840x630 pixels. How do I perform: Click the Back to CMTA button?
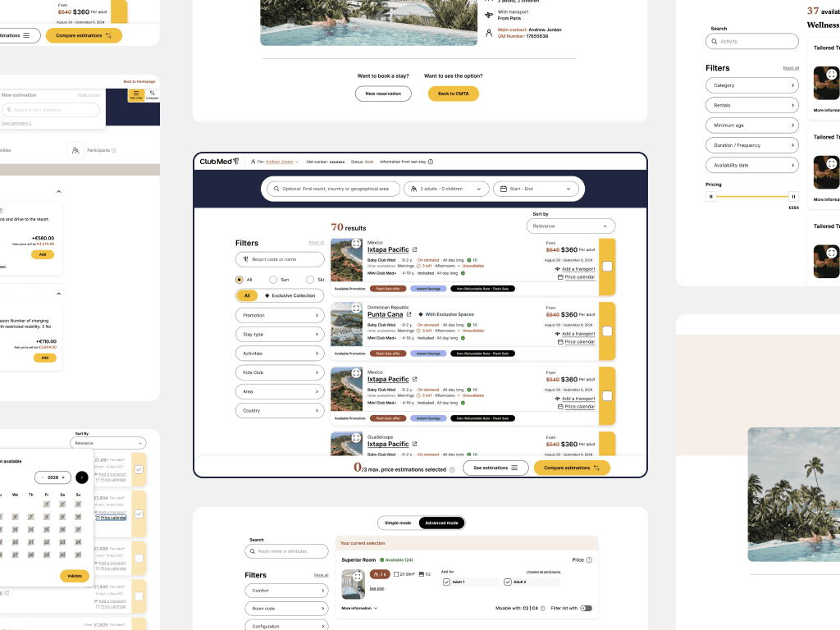coord(453,94)
